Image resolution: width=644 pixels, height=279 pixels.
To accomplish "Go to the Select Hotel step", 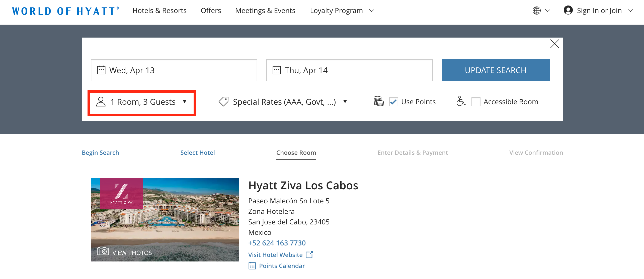I will pyautogui.click(x=198, y=153).
